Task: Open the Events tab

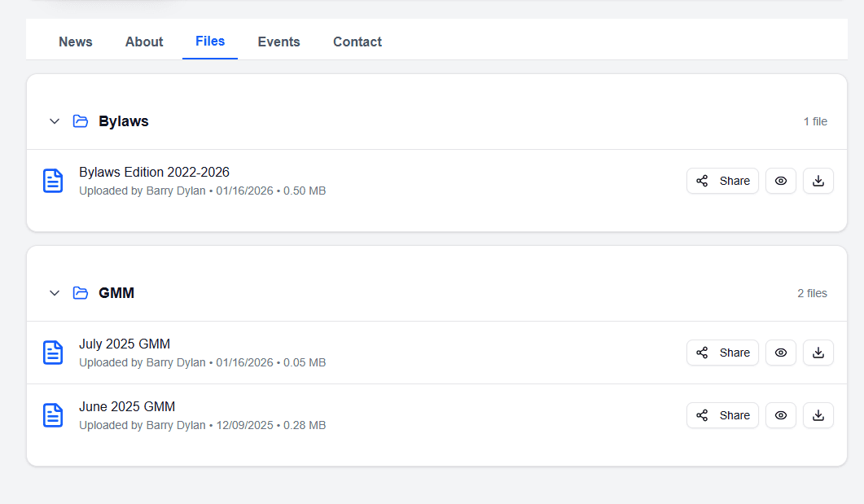Action: tap(278, 42)
